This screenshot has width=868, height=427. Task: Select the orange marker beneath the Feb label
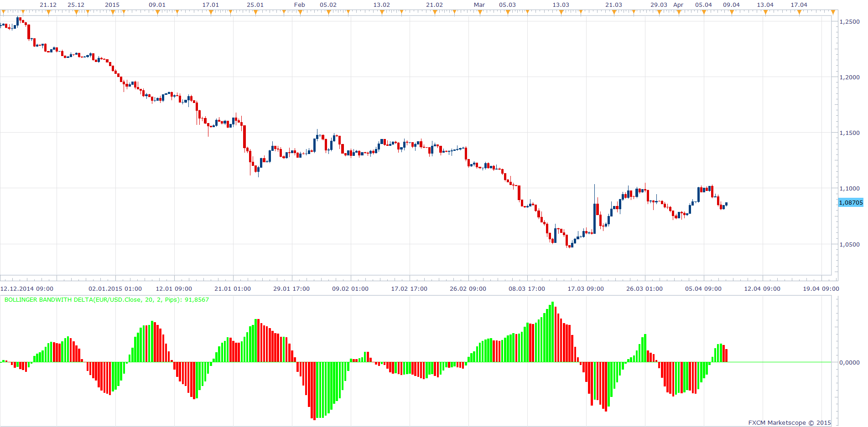click(x=300, y=12)
